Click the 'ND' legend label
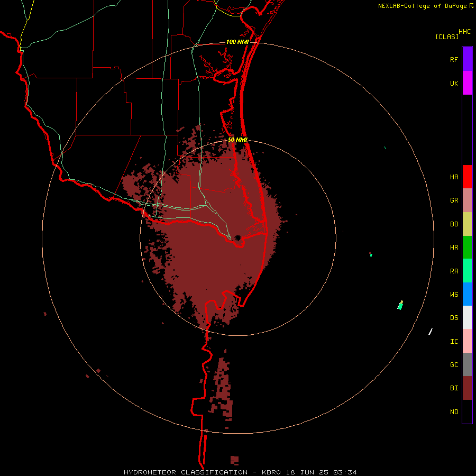Screen dimensions: 476x476 [454, 412]
